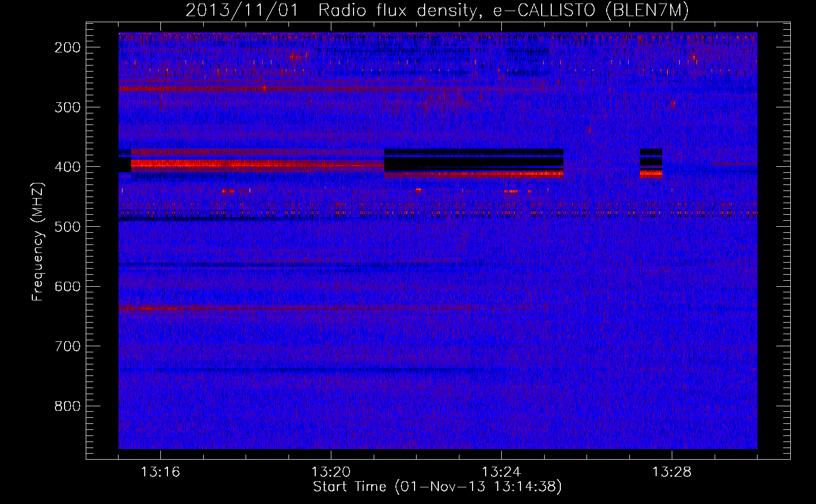Image resolution: width=816 pixels, height=504 pixels.
Task: Select the 600 frequency axis label
Action: (x=68, y=286)
